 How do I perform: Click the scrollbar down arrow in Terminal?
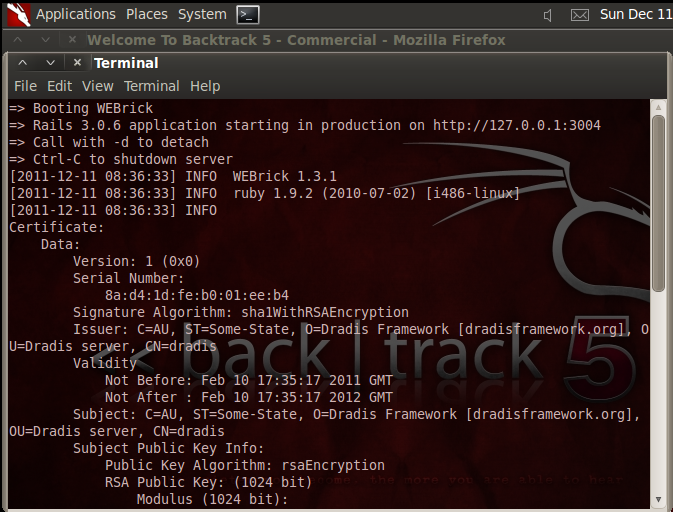[658, 499]
